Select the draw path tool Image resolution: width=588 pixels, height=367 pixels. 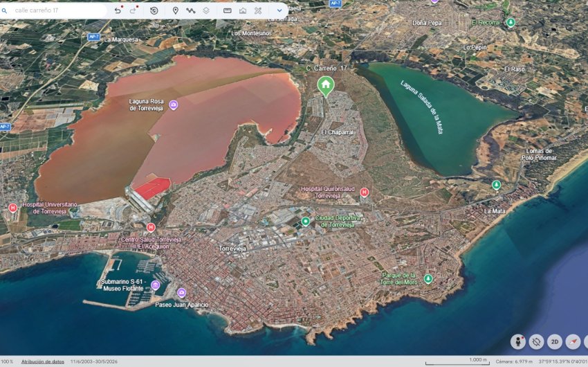click(x=190, y=10)
